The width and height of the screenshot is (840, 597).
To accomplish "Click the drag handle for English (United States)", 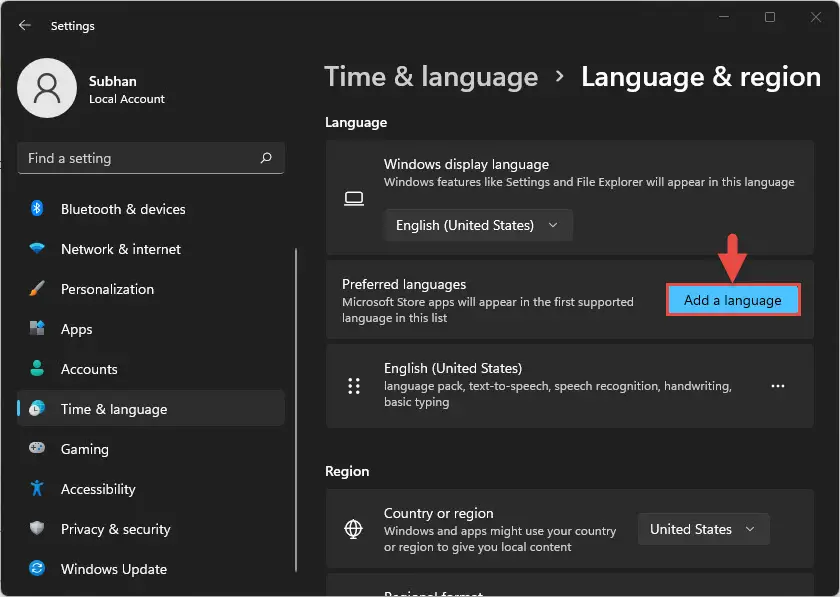I will tap(354, 386).
